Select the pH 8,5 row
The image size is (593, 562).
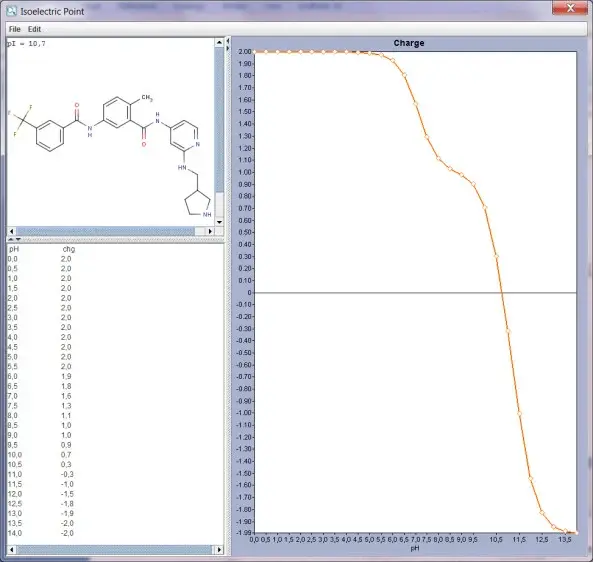(x=115, y=425)
